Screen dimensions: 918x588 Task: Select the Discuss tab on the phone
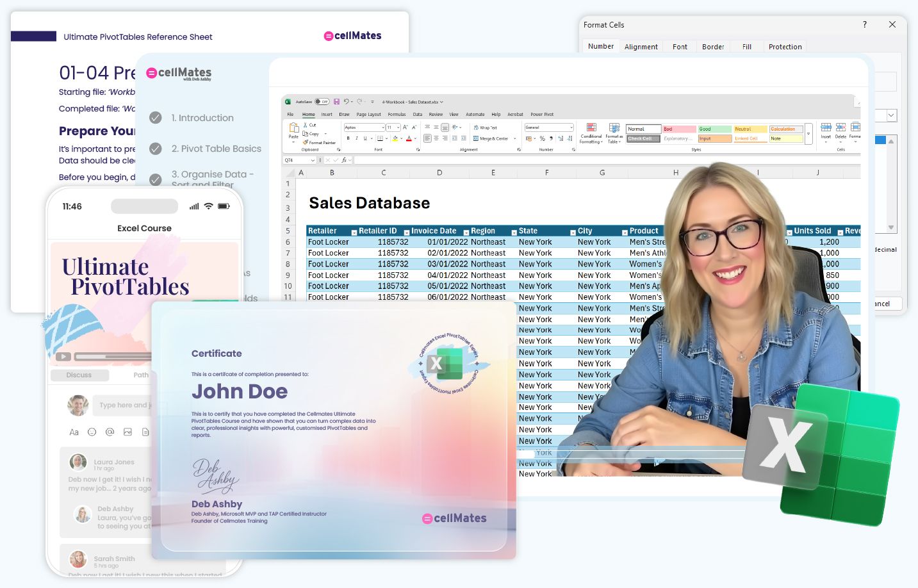[79, 375]
